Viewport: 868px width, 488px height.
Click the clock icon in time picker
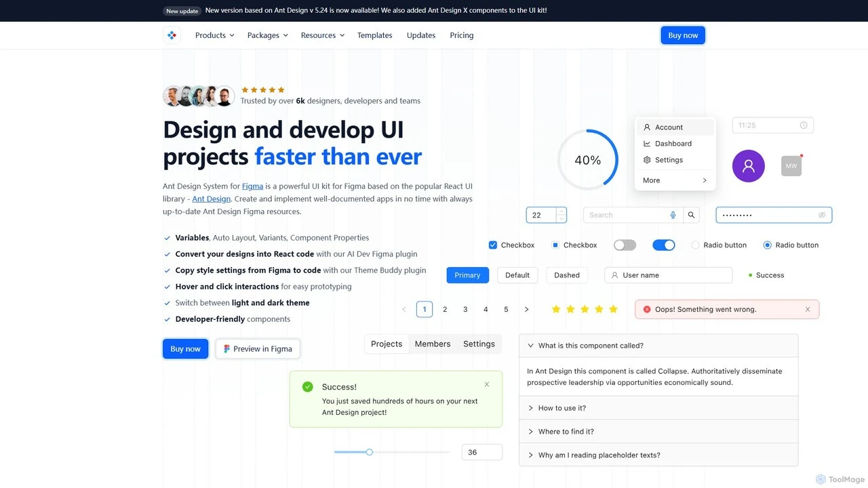804,125
